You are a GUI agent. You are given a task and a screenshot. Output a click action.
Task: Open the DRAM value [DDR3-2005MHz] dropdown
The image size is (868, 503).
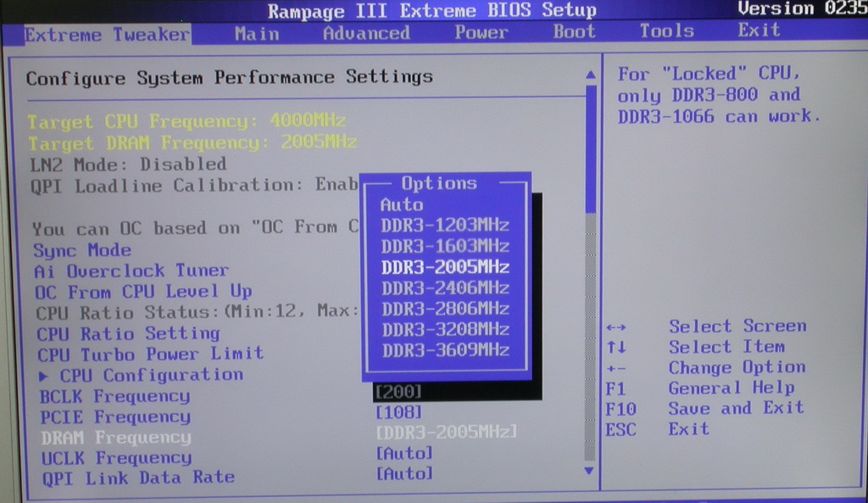tap(446, 432)
